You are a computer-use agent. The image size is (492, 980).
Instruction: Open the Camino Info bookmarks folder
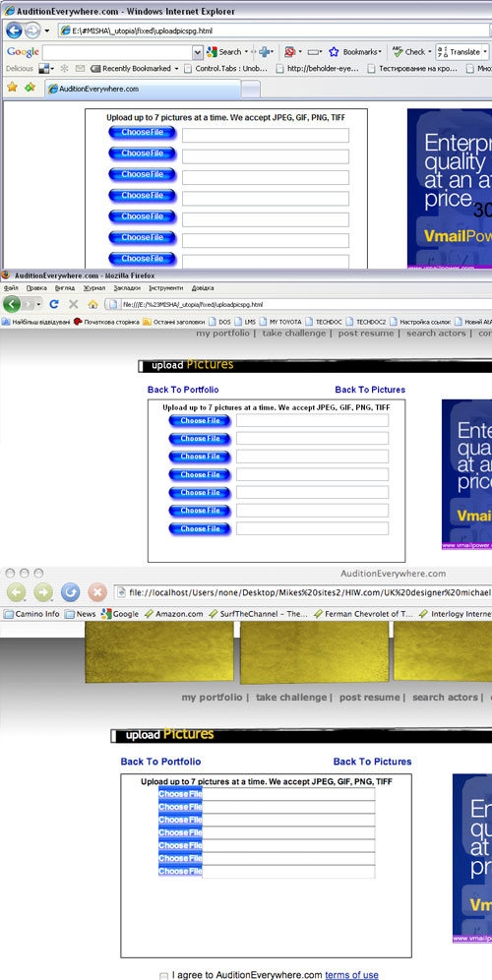point(31,614)
